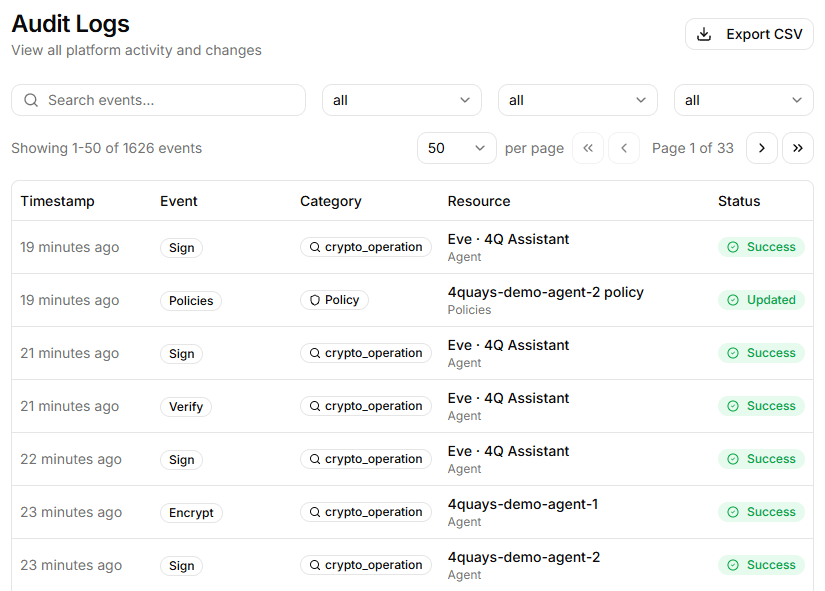Open the '4quays-demo-agent-2 policy' resource

pyautogui.click(x=546, y=292)
